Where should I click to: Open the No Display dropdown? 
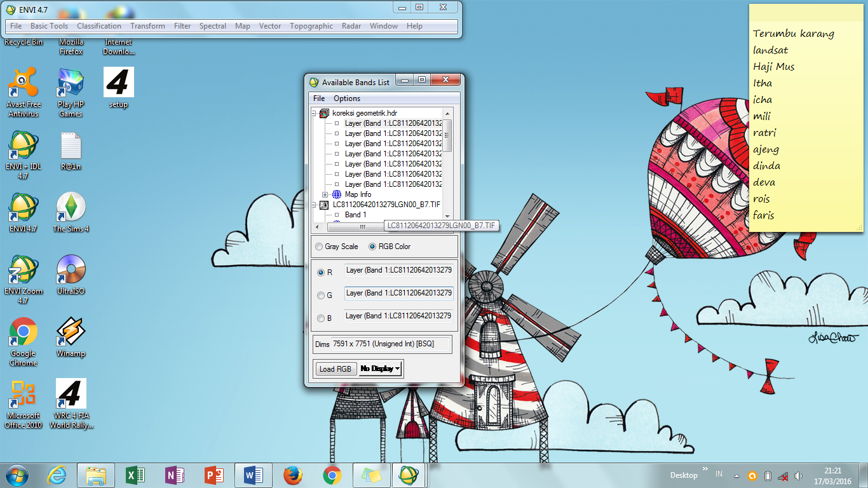(380, 369)
